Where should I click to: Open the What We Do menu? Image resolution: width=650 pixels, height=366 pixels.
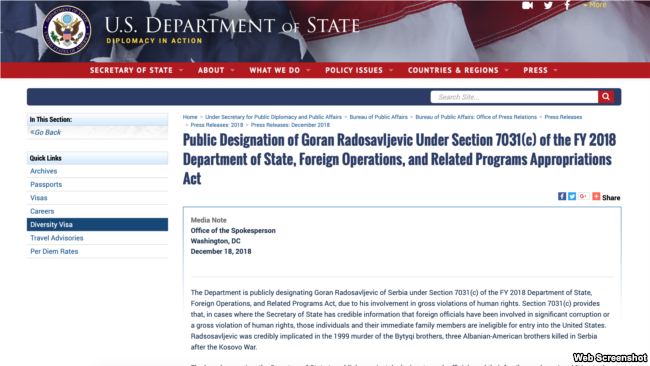pos(279,70)
